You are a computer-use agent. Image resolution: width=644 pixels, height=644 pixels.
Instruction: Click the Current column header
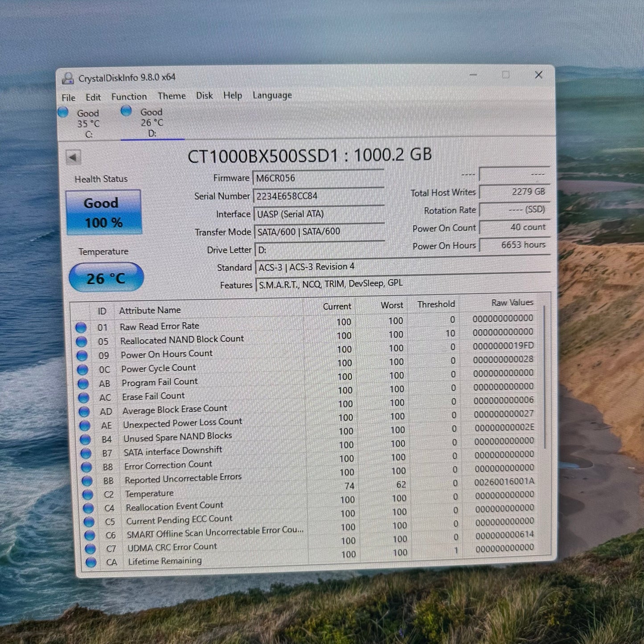[x=337, y=307]
